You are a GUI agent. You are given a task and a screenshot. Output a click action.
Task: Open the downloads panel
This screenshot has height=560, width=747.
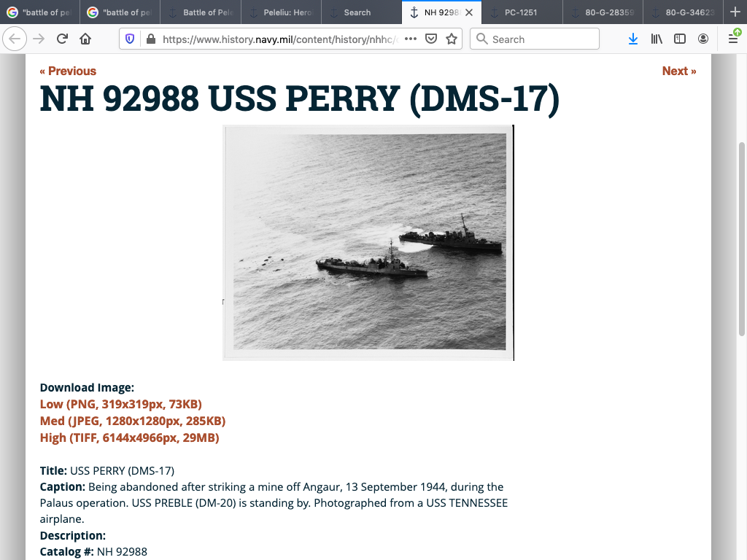point(632,39)
